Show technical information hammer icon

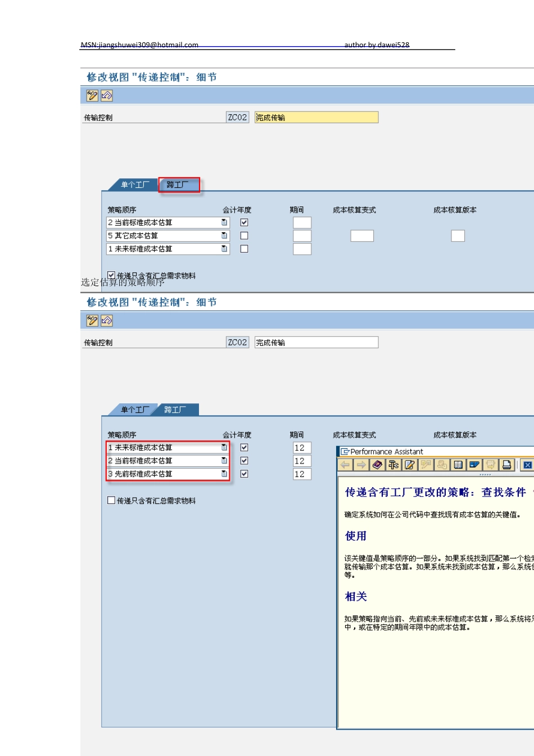pos(394,465)
